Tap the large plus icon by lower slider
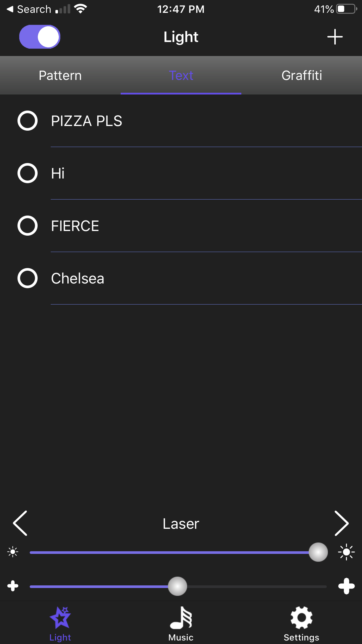 [x=346, y=586]
